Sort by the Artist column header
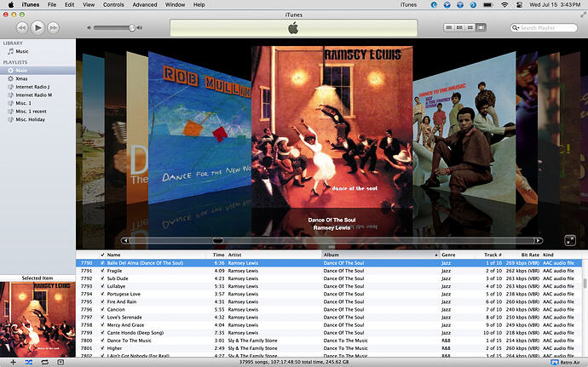 pyautogui.click(x=274, y=255)
